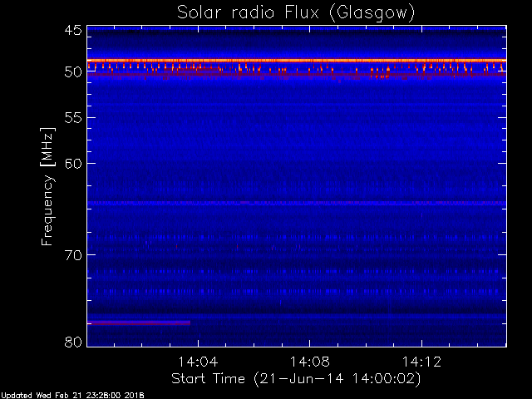Click the 70 frequency tick label
The height and width of the screenshot is (399, 532).
(x=73, y=255)
